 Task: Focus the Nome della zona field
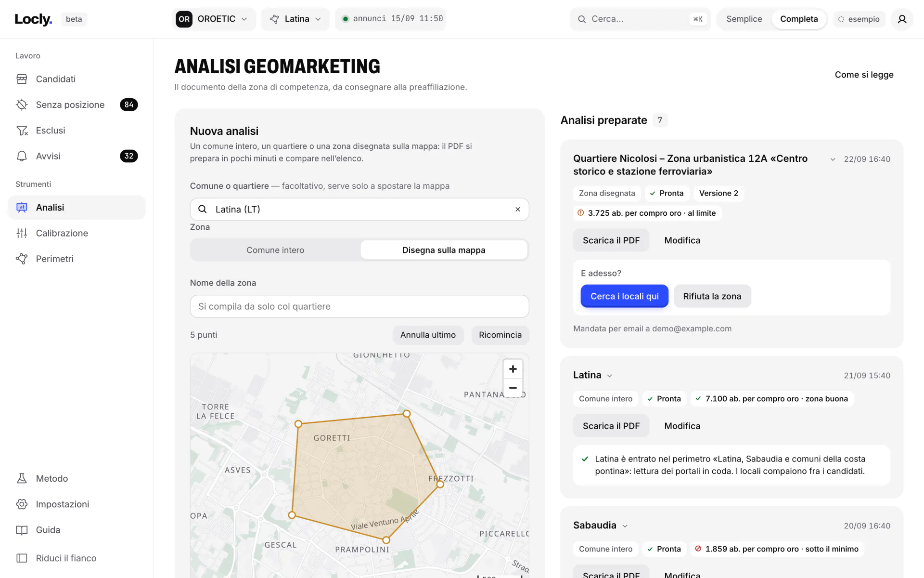pos(359,306)
